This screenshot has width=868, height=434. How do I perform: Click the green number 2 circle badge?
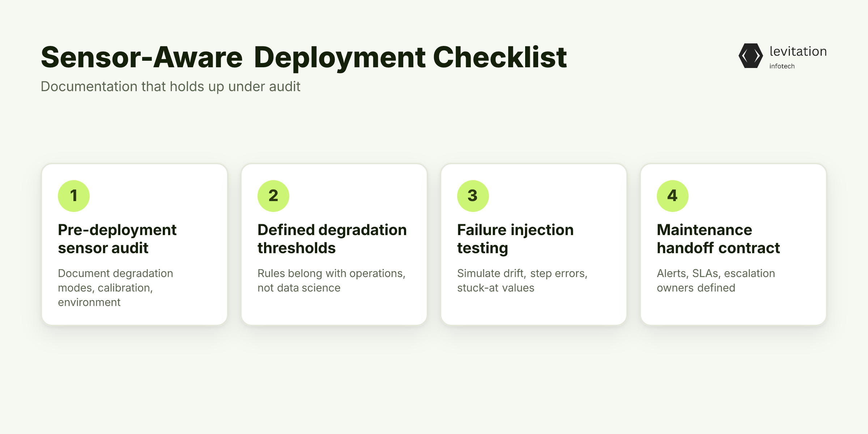pos(273,196)
